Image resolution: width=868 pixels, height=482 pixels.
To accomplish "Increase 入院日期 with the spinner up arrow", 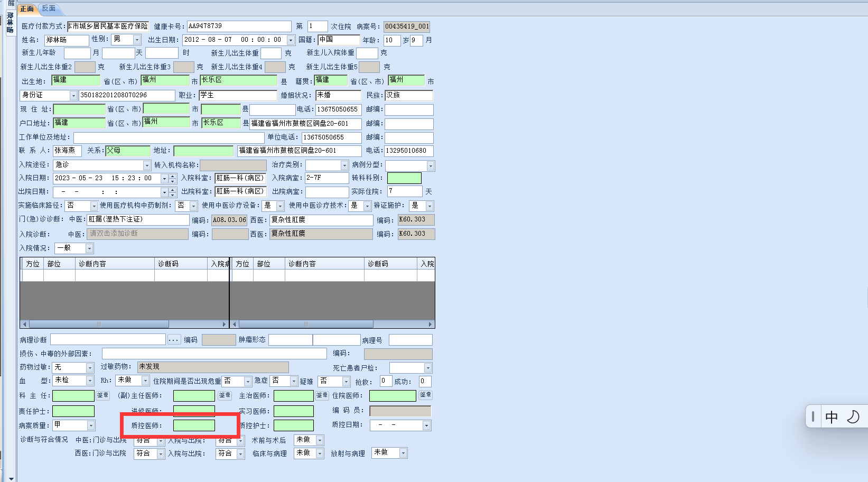I will (173, 176).
